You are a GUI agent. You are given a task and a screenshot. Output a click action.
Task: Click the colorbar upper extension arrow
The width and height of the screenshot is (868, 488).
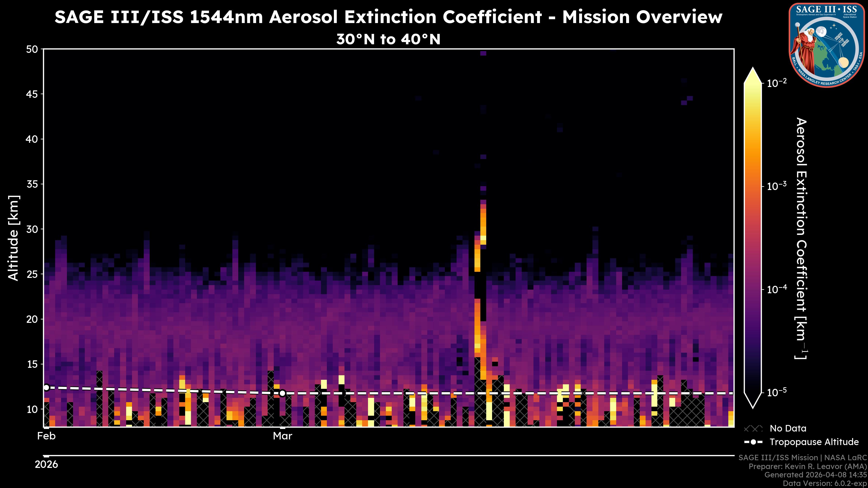(x=753, y=76)
